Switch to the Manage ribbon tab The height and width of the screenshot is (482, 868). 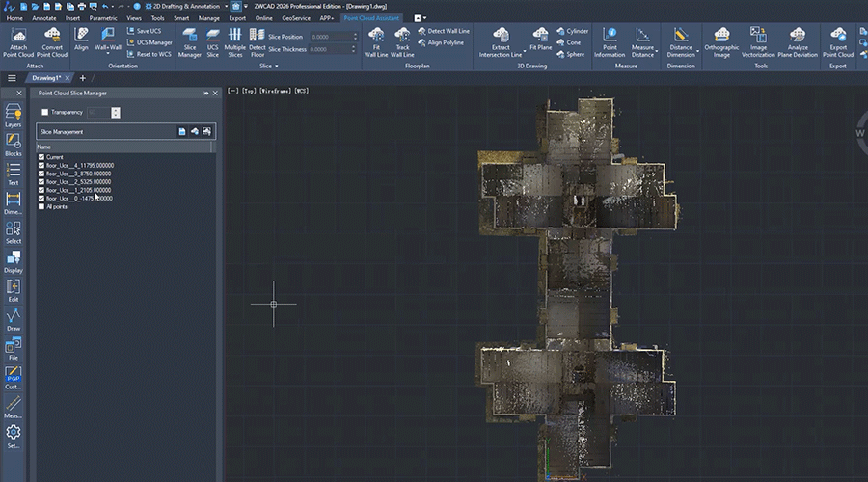(208, 18)
